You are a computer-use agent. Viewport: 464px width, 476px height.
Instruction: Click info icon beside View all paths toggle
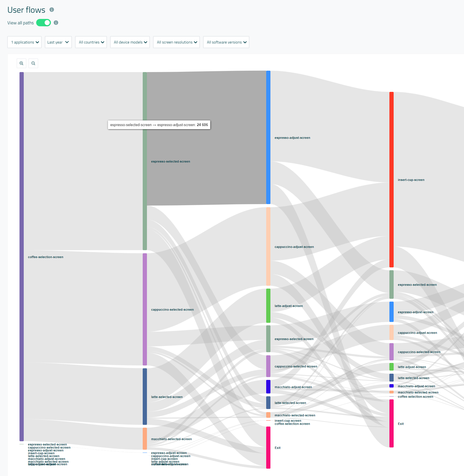click(56, 23)
